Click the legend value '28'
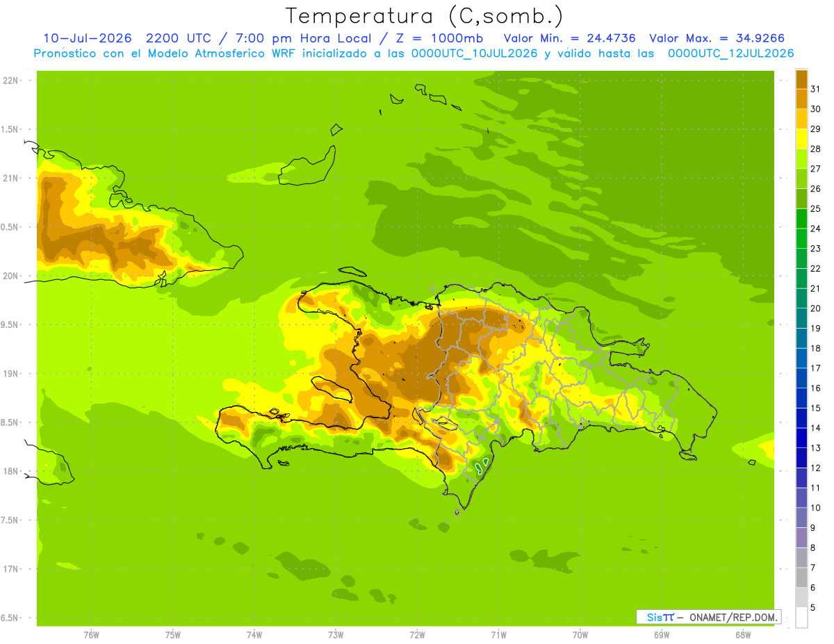 tap(815, 149)
